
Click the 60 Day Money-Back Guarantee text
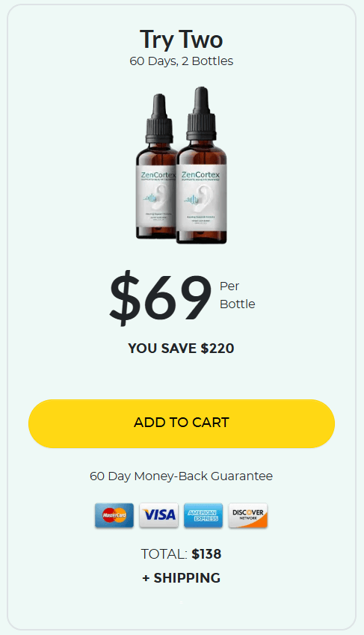coord(181,476)
